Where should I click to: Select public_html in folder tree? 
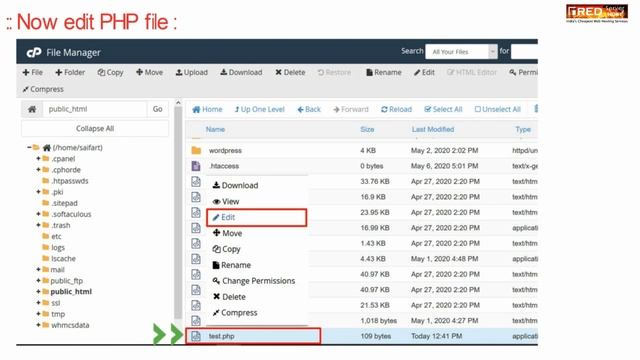[x=71, y=291]
